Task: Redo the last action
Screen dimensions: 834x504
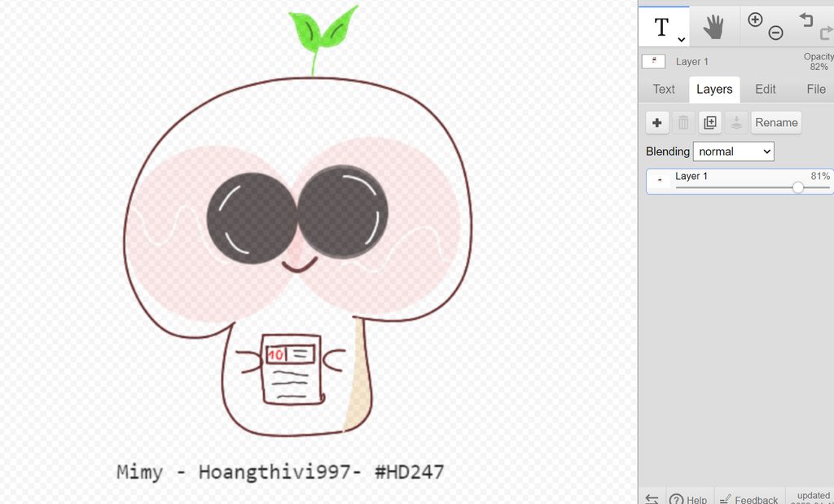Action: [x=826, y=33]
